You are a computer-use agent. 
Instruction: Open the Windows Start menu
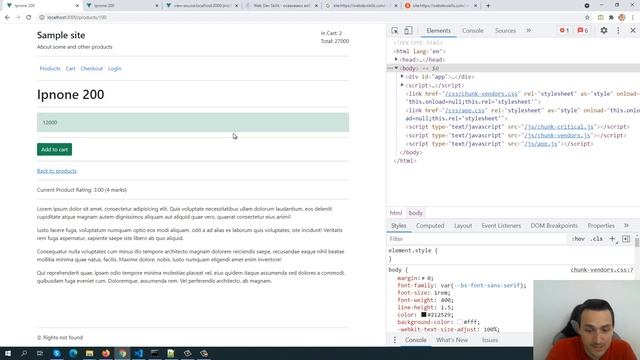(8, 353)
